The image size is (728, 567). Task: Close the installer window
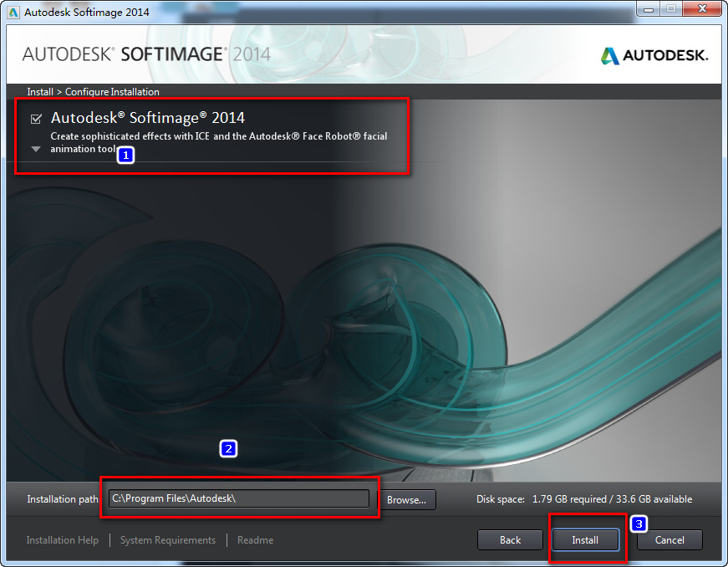[x=702, y=9]
